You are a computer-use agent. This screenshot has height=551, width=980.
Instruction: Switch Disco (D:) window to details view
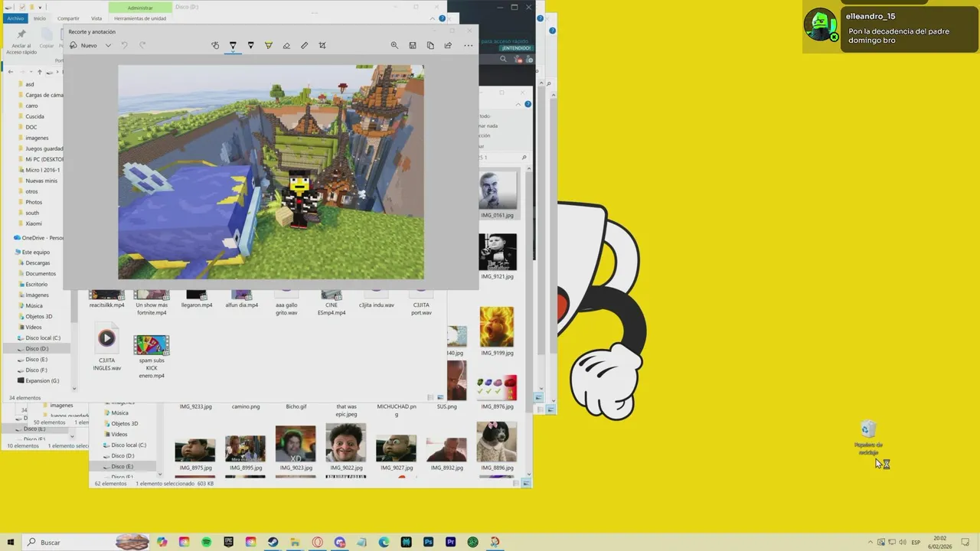(x=430, y=398)
